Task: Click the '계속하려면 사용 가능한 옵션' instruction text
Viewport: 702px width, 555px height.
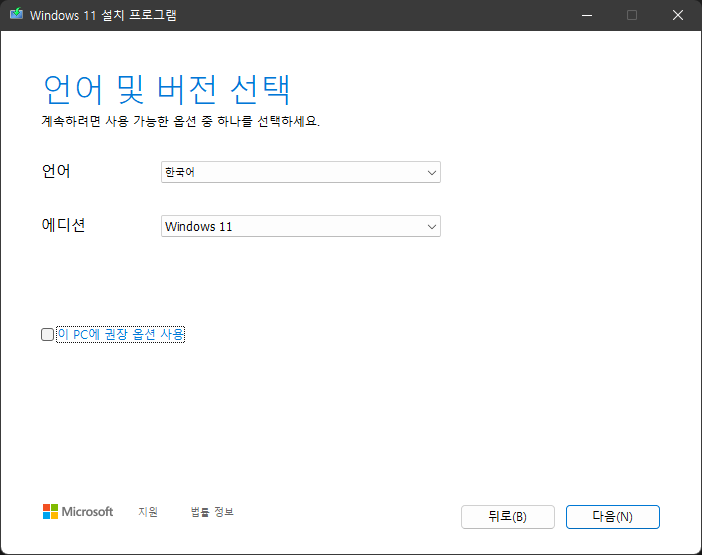Action: tap(180, 121)
